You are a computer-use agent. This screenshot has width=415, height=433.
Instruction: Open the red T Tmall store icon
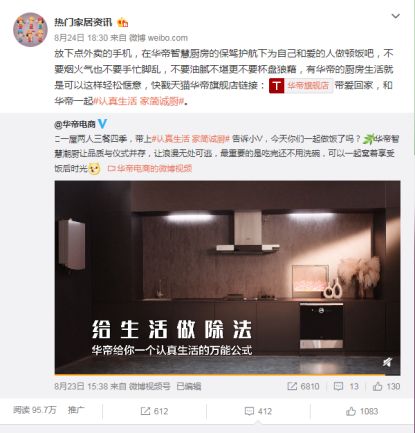point(276,85)
